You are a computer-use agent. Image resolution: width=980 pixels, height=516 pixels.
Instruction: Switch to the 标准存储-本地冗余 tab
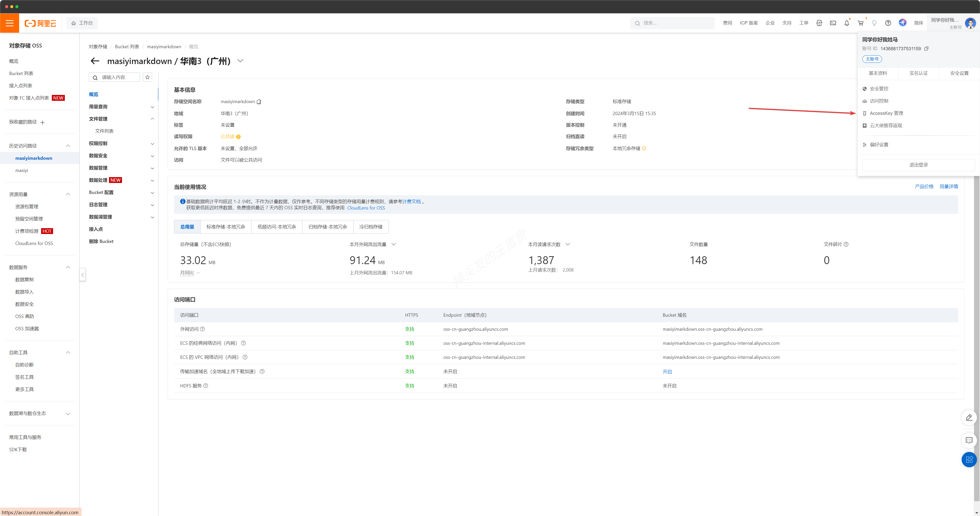click(226, 227)
